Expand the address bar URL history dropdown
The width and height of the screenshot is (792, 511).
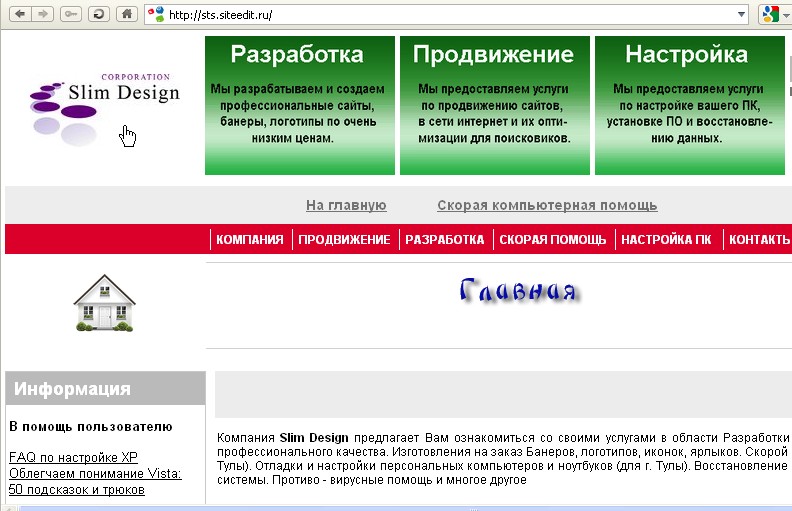coord(741,14)
